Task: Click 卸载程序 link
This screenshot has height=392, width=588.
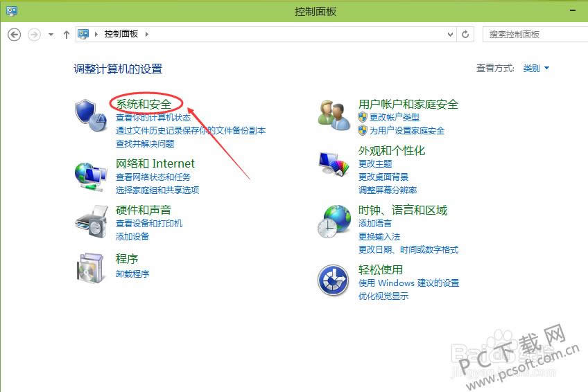Action: tap(132, 274)
